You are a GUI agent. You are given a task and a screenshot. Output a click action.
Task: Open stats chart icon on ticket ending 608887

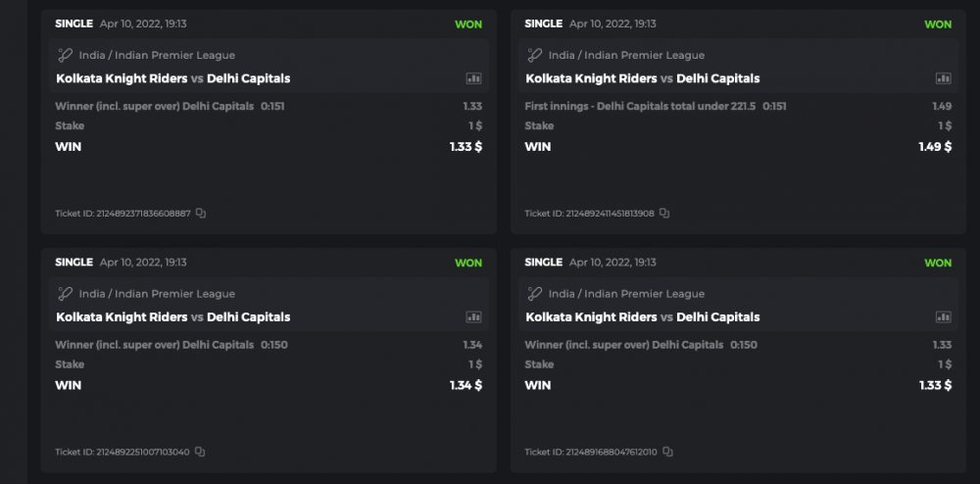(474, 78)
